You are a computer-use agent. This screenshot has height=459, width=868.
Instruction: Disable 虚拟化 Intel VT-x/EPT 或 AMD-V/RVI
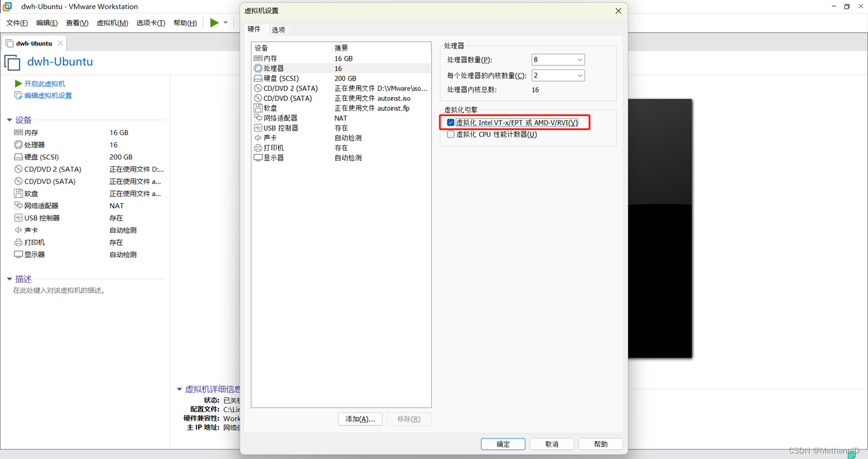(450, 122)
